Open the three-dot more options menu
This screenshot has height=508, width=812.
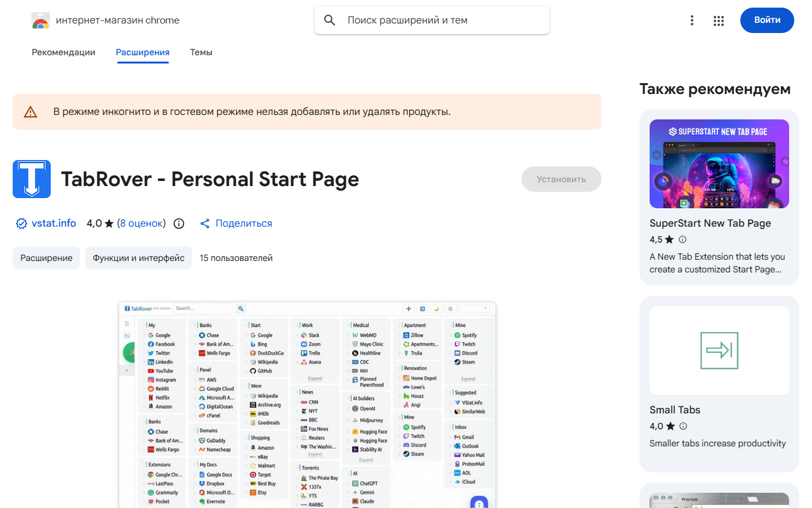pos(692,20)
